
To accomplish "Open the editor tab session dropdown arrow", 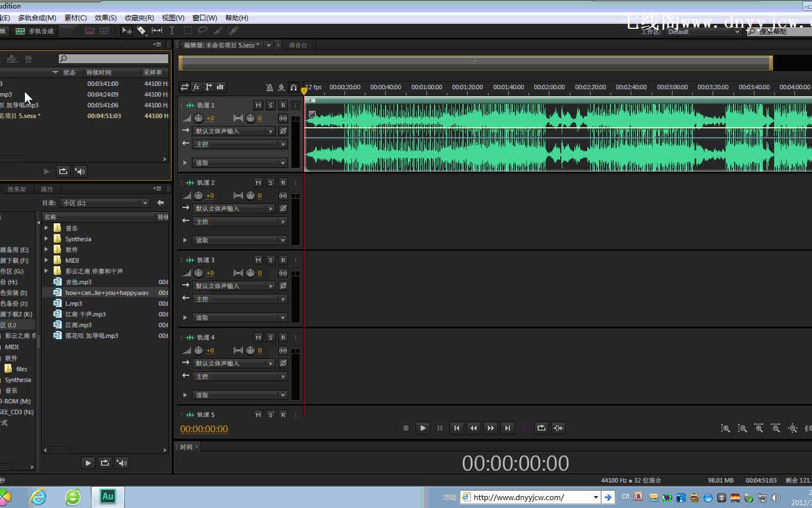I will [269, 45].
